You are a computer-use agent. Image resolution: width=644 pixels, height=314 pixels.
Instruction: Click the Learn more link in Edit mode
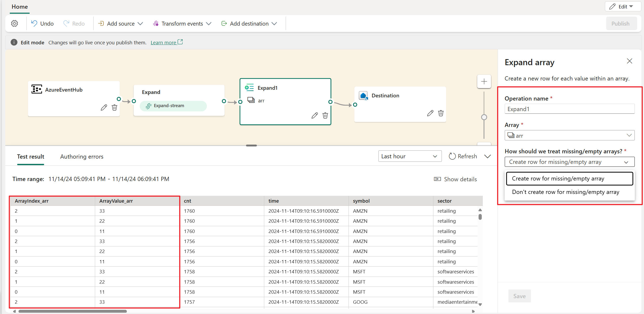click(x=164, y=42)
